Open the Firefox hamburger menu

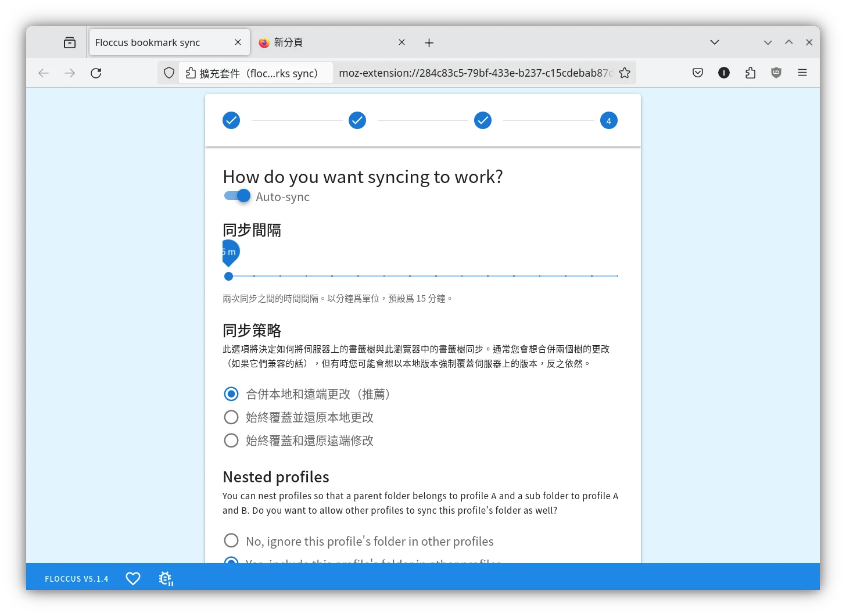point(802,73)
